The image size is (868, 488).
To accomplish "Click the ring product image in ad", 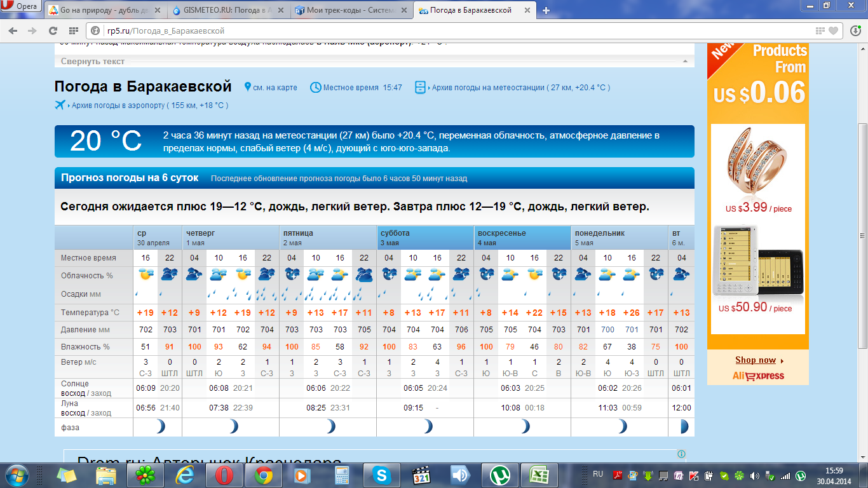I will click(x=757, y=162).
